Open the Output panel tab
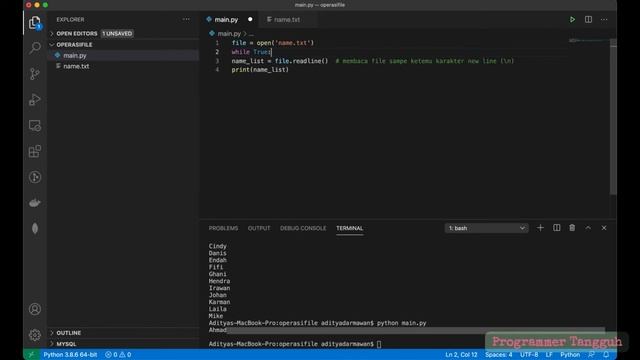 click(x=259, y=228)
